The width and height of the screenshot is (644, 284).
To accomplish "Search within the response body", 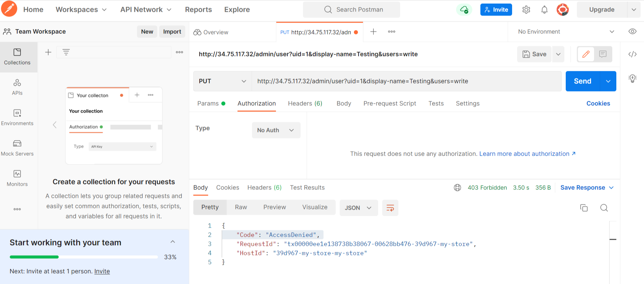I will 604,208.
